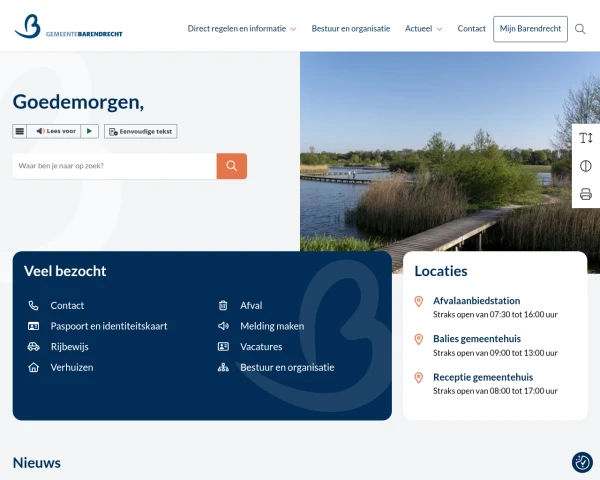600x480 pixels.
Task: Click the Lees voor speaker button
Action: pos(56,131)
